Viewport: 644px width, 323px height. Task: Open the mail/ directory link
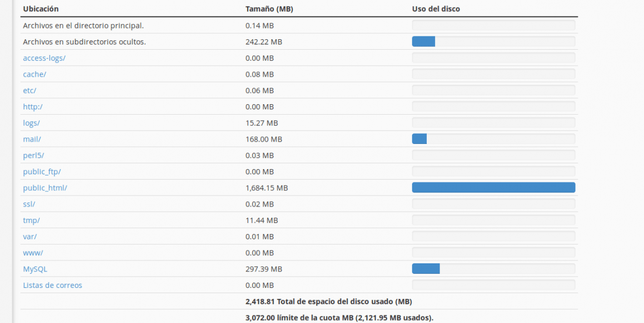(32, 139)
